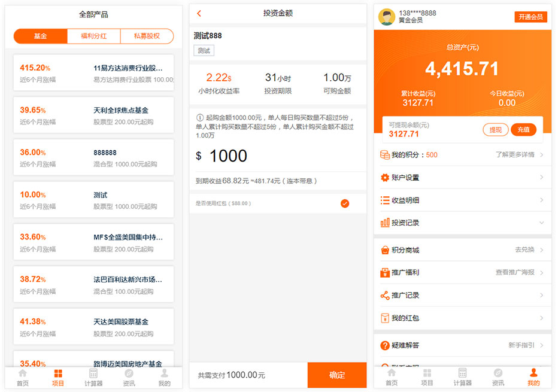Screen dimensions: 558x392
Task: Open the 888888 fund card
Action: click(x=93, y=157)
